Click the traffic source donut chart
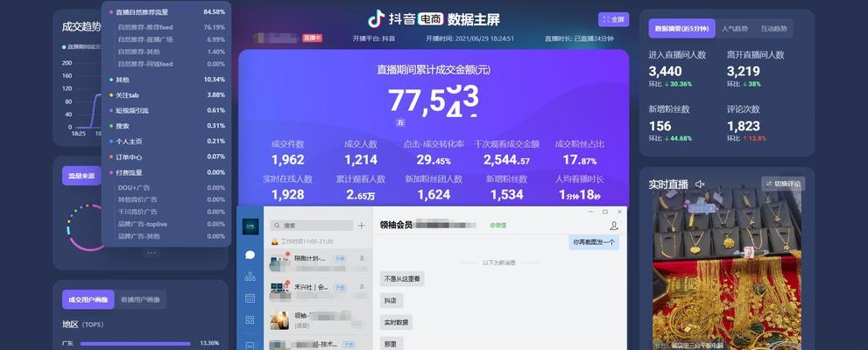Image resolution: width=868 pixels, height=350 pixels. coord(85,227)
